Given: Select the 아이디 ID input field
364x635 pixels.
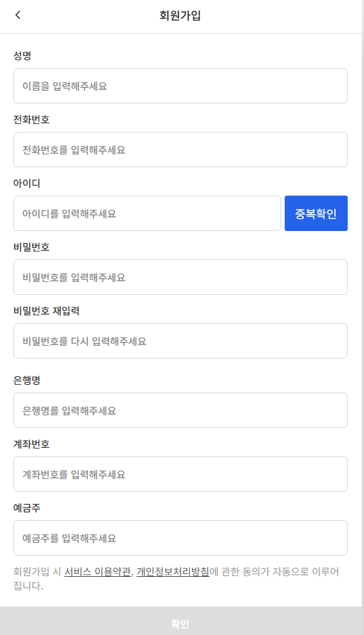Looking at the screenshot, I should tap(147, 213).
